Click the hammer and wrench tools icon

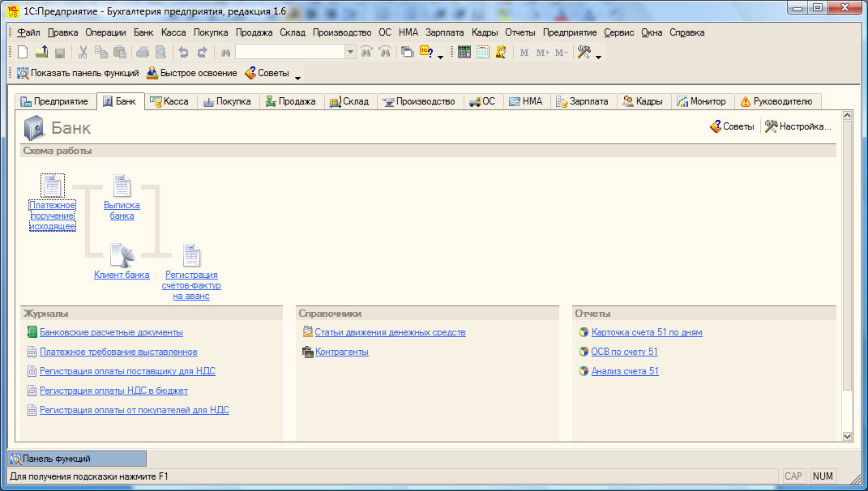[x=584, y=52]
